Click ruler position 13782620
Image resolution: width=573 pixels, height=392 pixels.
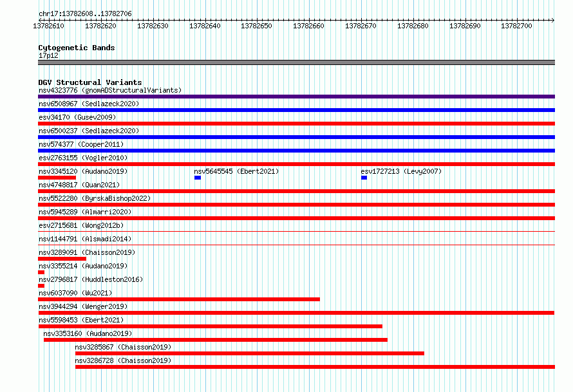[x=101, y=26]
